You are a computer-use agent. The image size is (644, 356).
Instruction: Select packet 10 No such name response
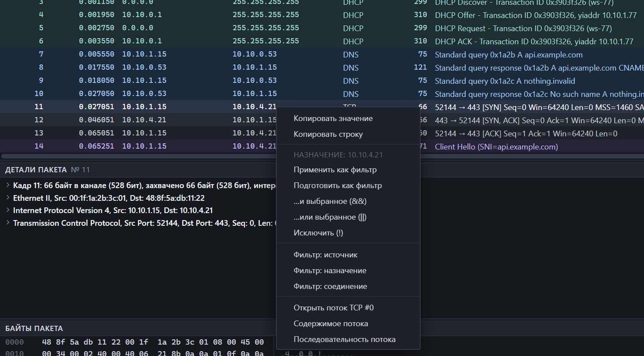point(322,94)
